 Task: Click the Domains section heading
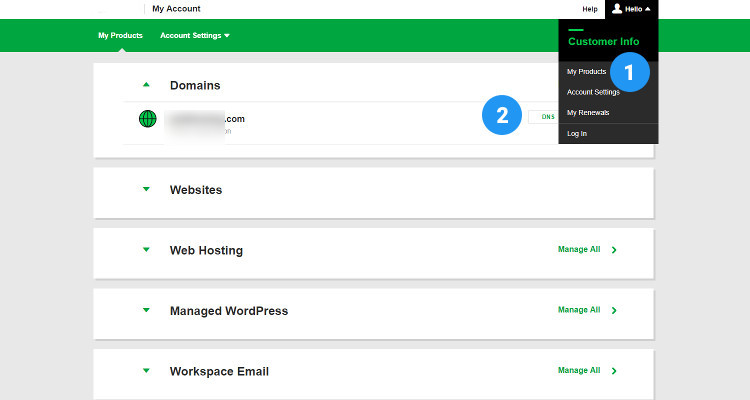(x=195, y=85)
